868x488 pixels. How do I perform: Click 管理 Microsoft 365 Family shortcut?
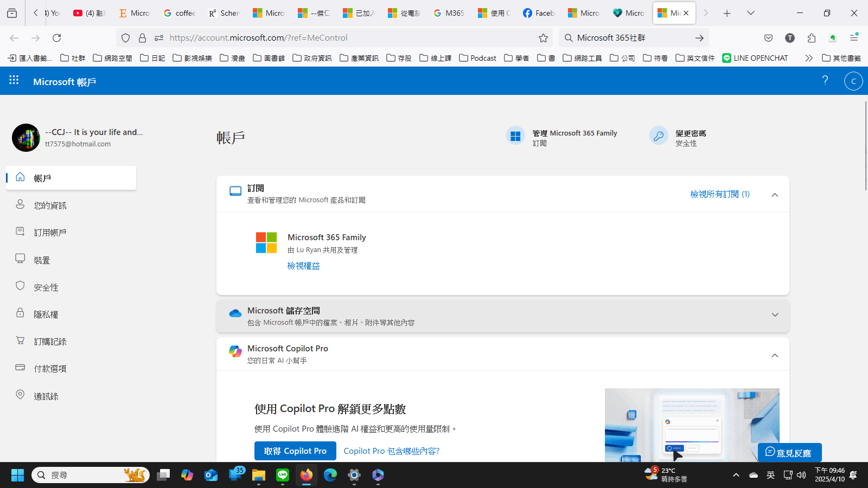click(x=562, y=138)
